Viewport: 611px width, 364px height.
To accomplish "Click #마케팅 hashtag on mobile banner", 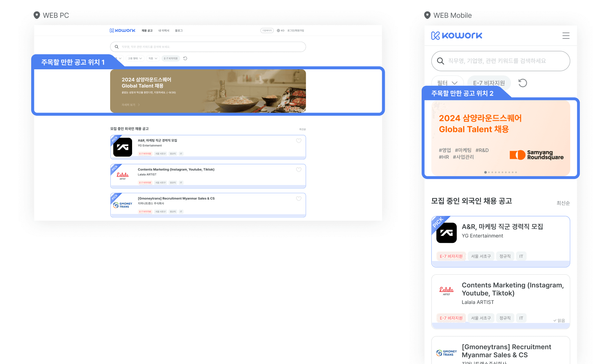I will (463, 150).
